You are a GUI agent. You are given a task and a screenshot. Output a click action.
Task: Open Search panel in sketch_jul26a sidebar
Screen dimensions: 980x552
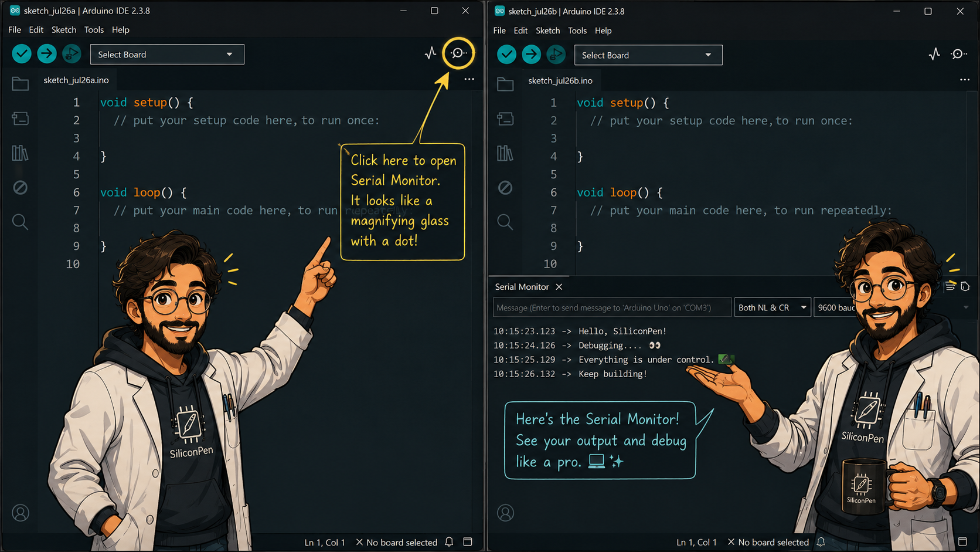pyautogui.click(x=20, y=222)
